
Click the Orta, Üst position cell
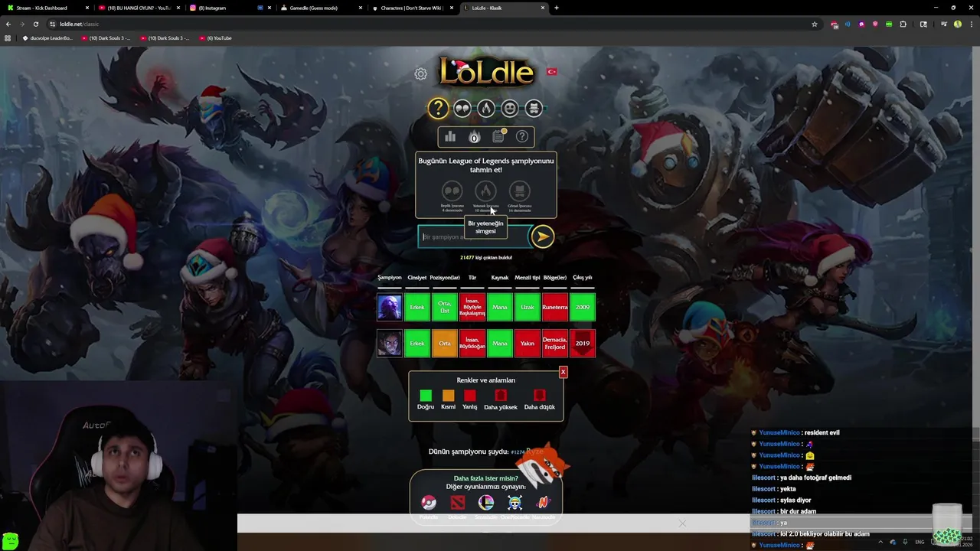[445, 307]
